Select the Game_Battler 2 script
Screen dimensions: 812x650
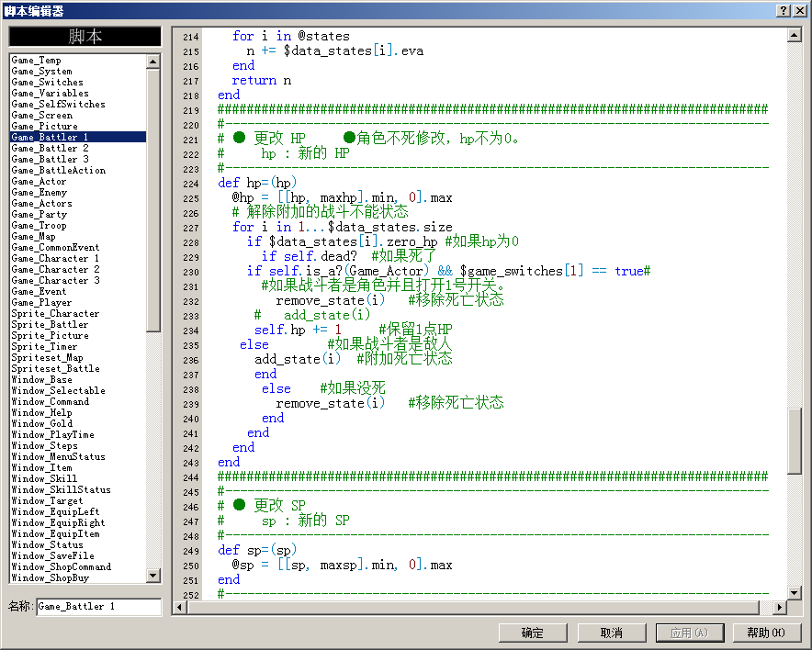[78, 148]
